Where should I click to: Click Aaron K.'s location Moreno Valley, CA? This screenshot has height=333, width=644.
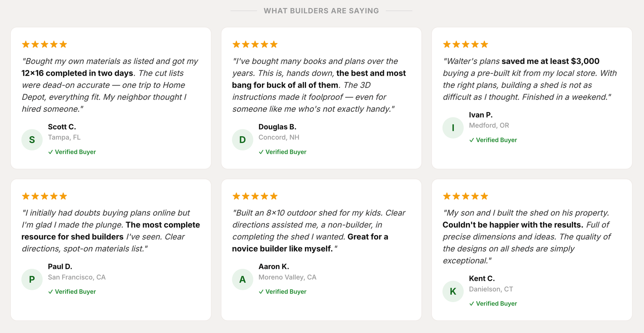coord(287,278)
